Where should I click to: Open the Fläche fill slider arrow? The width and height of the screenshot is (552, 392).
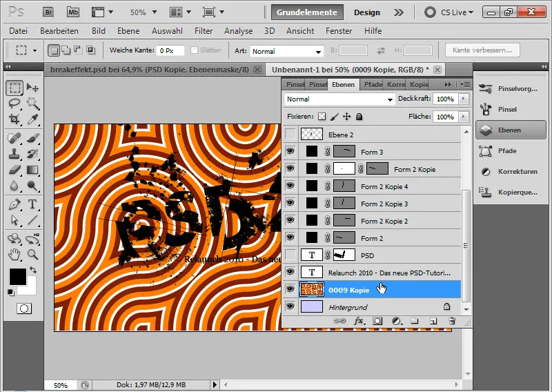(x=464, y=117)
